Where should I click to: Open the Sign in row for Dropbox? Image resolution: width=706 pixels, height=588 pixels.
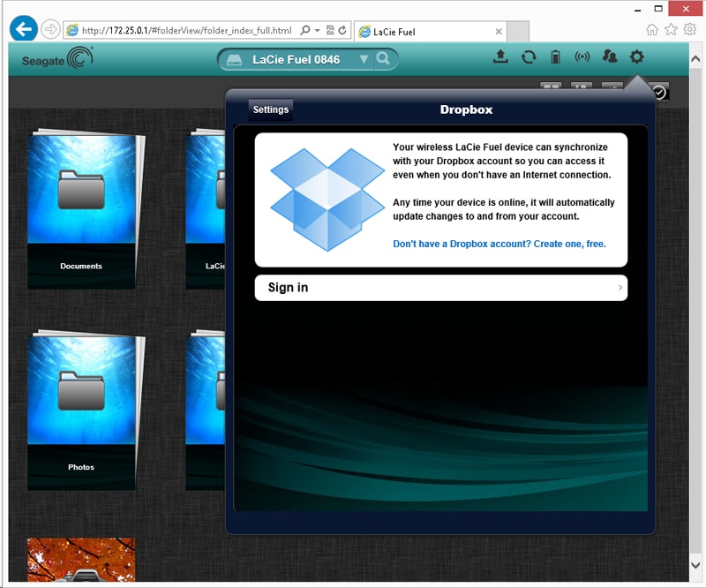point(440,288)
